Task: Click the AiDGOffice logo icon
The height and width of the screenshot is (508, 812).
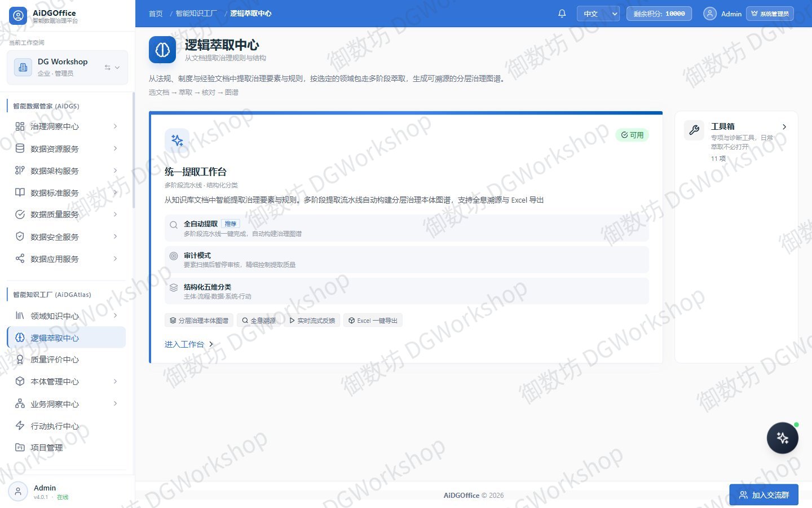Action: (18, 16)
